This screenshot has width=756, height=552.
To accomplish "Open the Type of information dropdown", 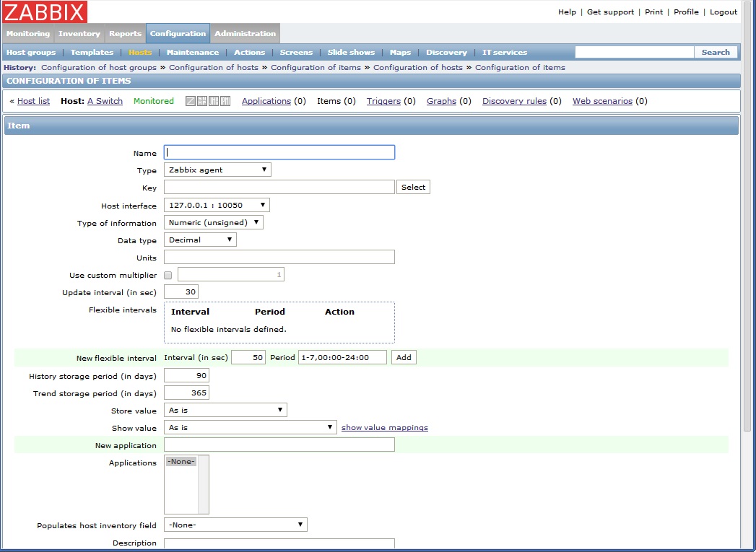I will coord(214,222).
